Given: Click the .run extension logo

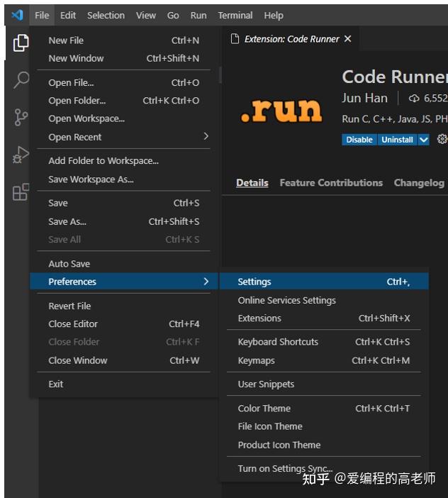Looking at the screenshot, I should tap(281, 110).
